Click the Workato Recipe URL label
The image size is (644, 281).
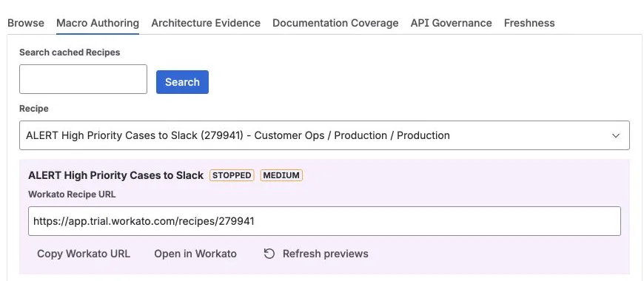coord(72,194)
